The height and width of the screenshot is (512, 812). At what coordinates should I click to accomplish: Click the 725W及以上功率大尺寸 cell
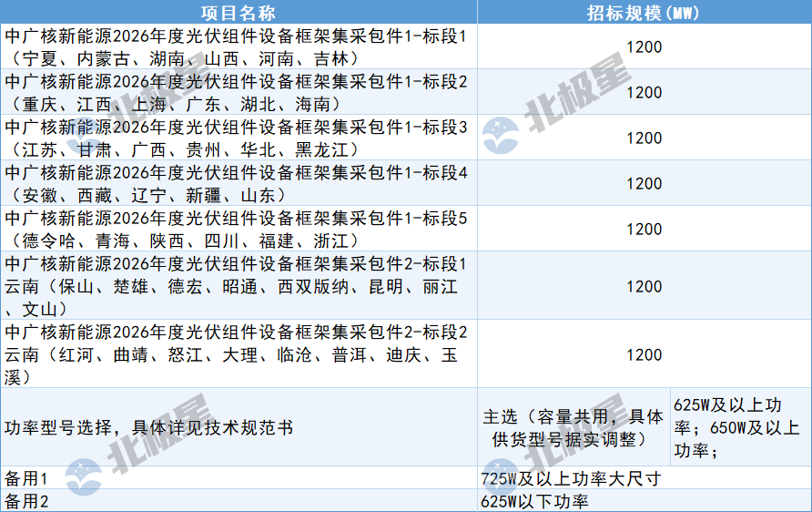[x=644, y=478]
